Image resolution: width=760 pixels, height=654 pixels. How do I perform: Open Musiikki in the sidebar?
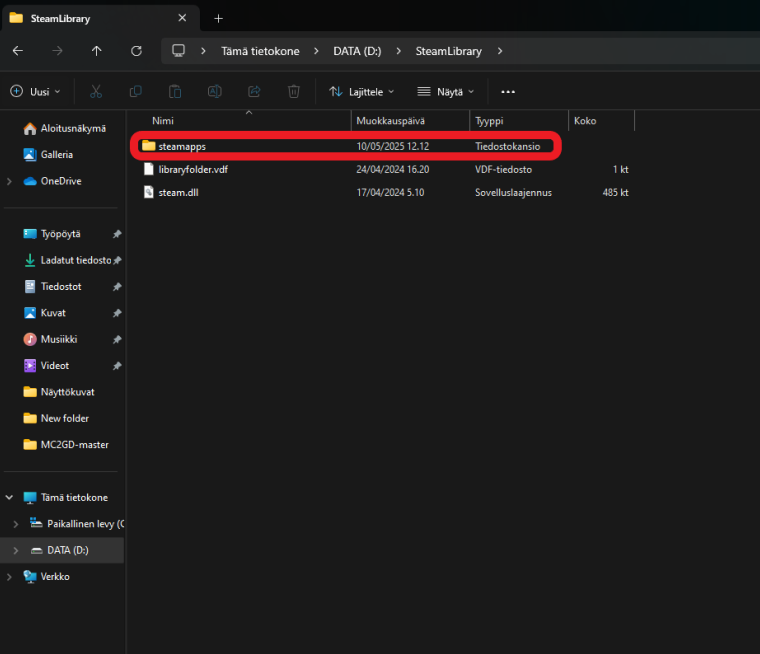coord(50,339)
